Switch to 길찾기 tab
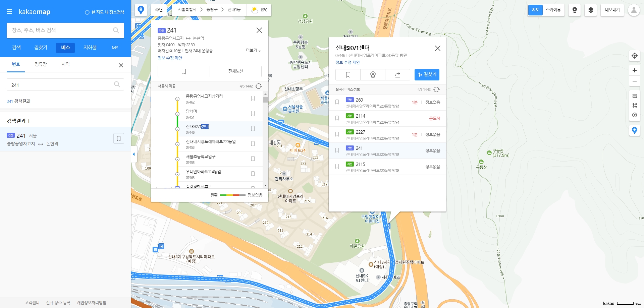This screenshot has width=644, height=308. pos(41,48)
